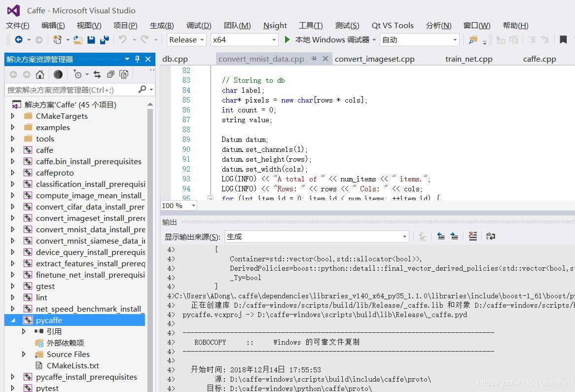Switch to the db.cpp tab
575x392 pixels.
click(175, 59)
